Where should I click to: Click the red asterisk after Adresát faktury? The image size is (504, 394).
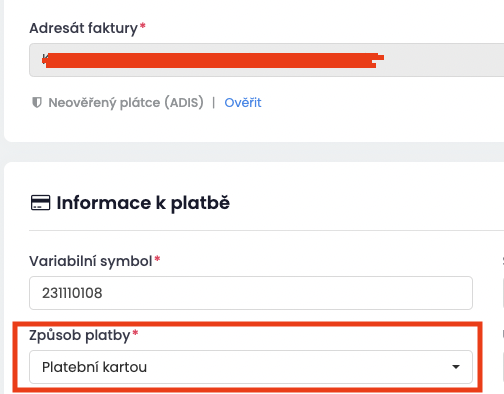(x=142, y=26)
